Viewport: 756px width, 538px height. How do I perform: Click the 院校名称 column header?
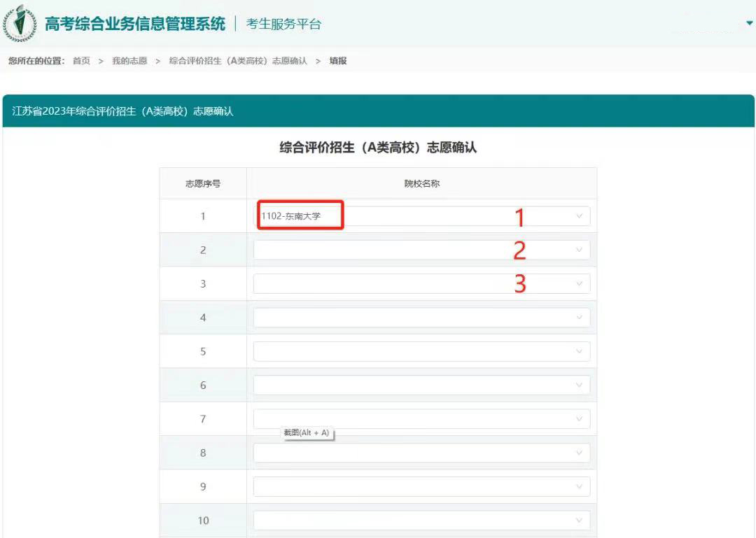coord(421,183)
